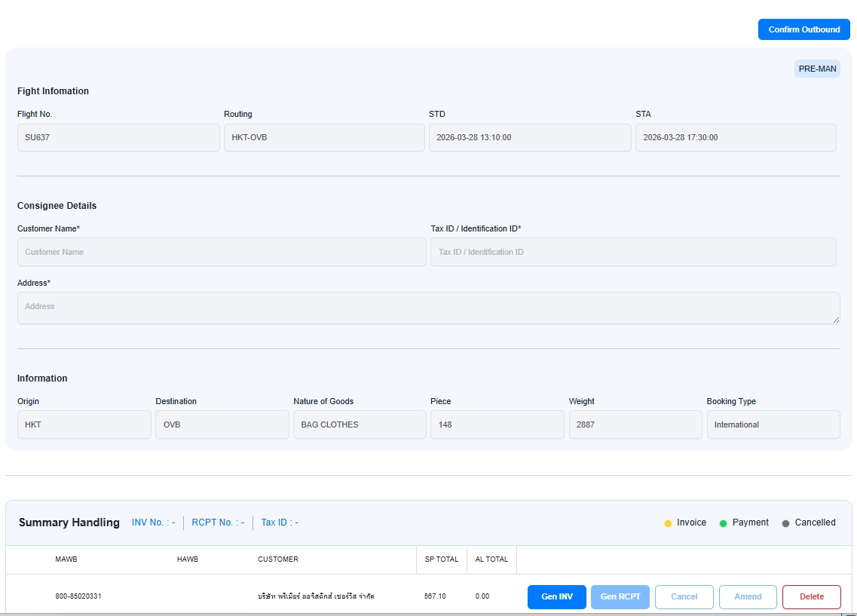Select the Booking Type field showing International
The width and height of the screenshot is (857, 616).
coord(773,424)
